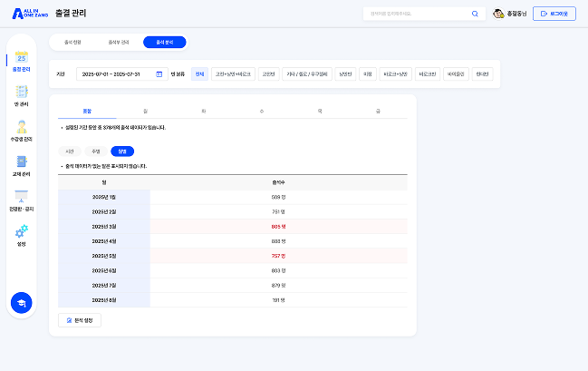Select the active 출석 분석 tab

click(x=165, y=42)
